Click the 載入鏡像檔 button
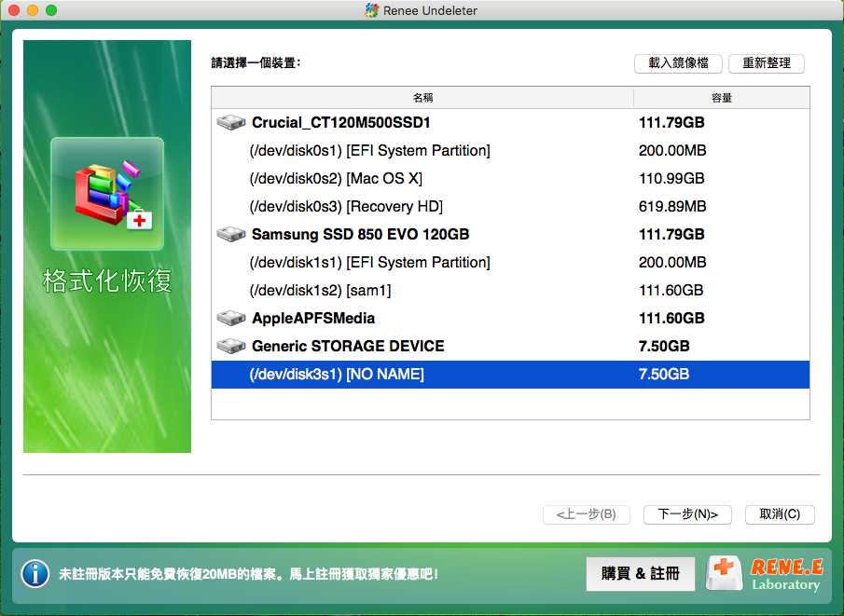The image size is (844, 616). 678,63
